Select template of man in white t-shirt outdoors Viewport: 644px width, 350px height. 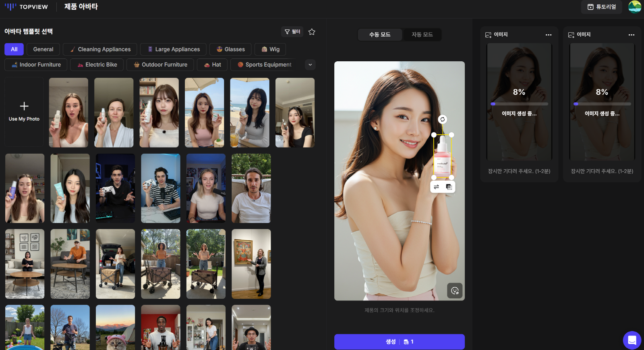(x=251, y=188)
